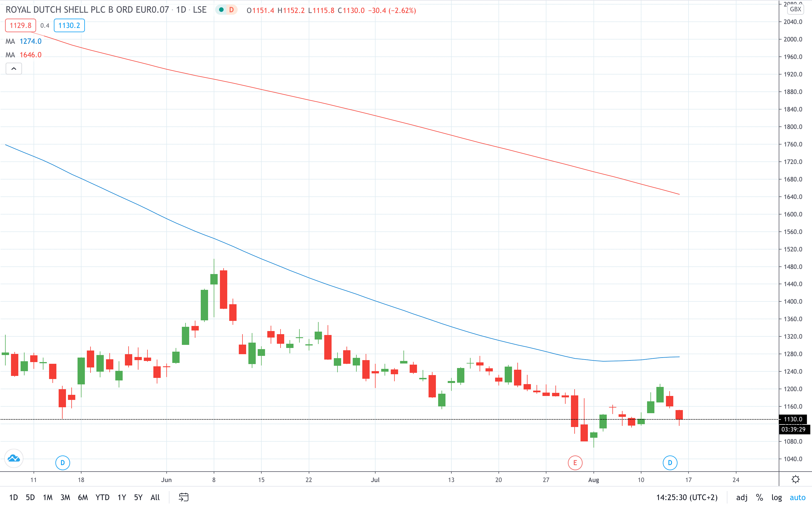Open the TradingView cloud logo icon
This screenshot has height=508, width=812.
[14, 458]
